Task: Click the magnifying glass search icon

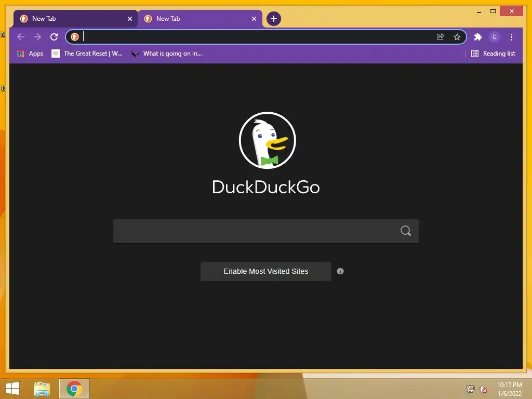Action: point(406,231)
